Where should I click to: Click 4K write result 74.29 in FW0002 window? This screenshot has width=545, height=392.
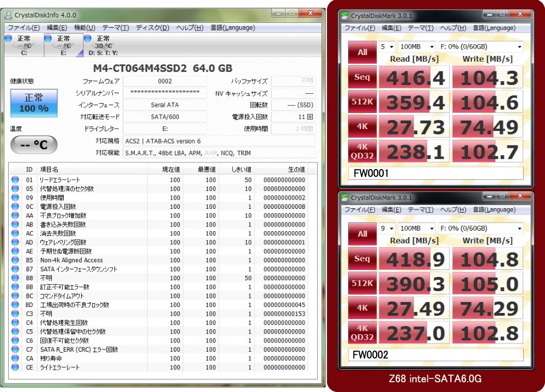488,308
